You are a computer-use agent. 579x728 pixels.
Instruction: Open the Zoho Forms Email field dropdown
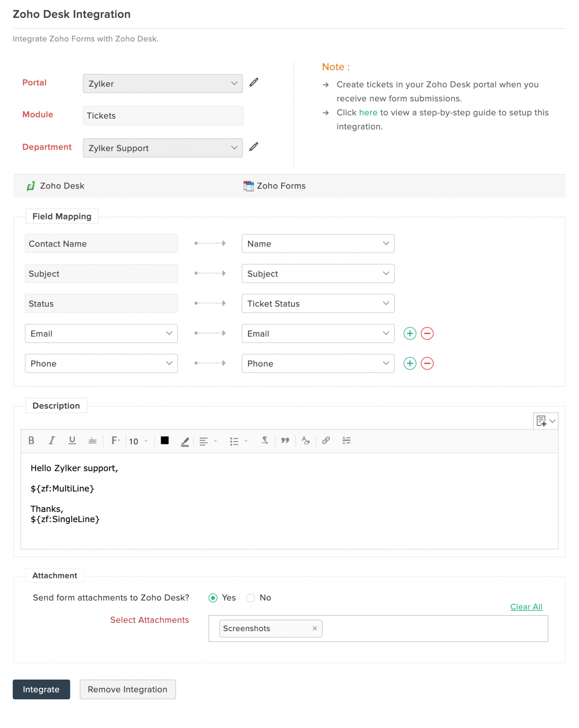tap(318, 333)
